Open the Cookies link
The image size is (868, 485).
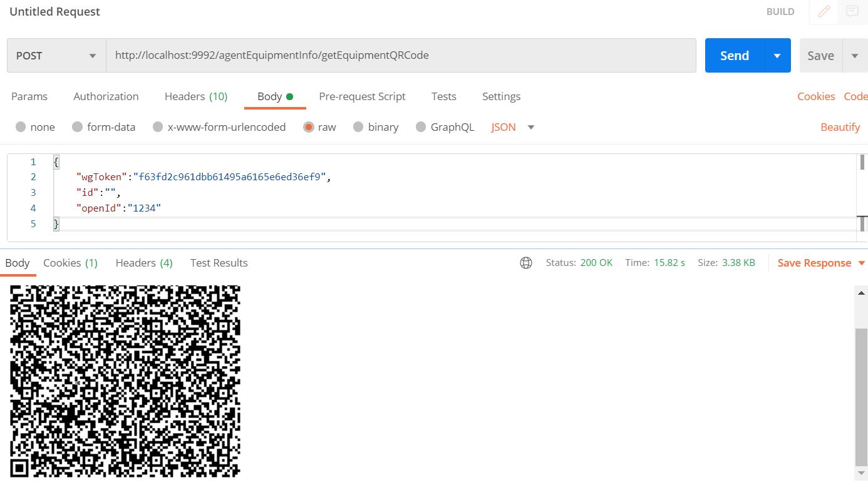click(x=815, y=96)
